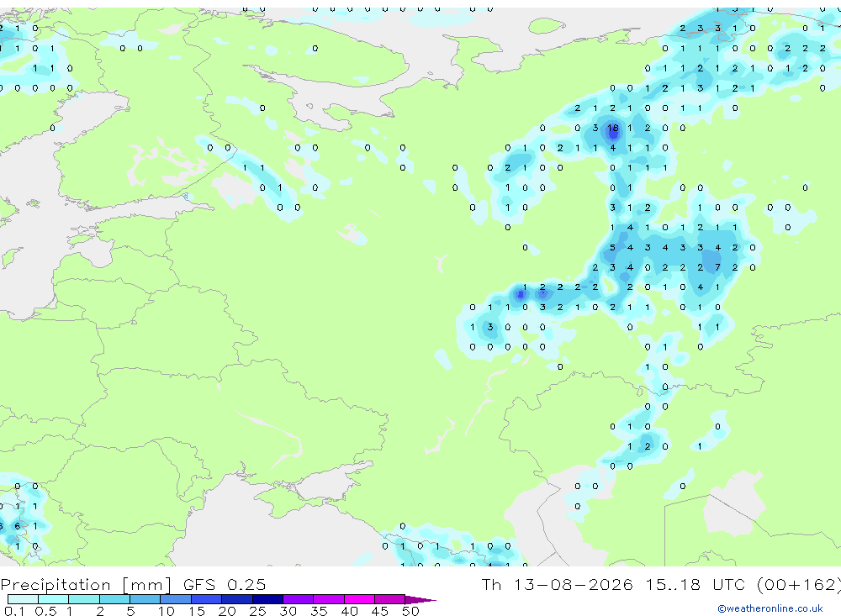Viewport: 841px width, 616px height.
Task: Click the legend label '35'
Action: click(x=319, y=611)
